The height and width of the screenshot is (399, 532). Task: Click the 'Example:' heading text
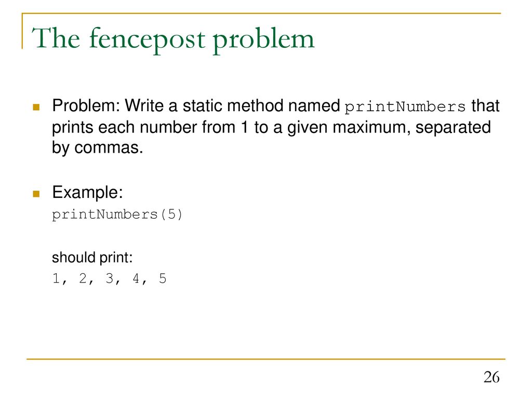pos(87,193)
